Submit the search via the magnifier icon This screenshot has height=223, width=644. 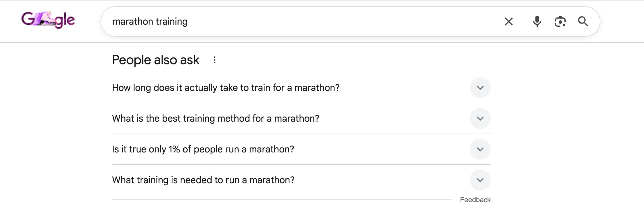point(583,21)
